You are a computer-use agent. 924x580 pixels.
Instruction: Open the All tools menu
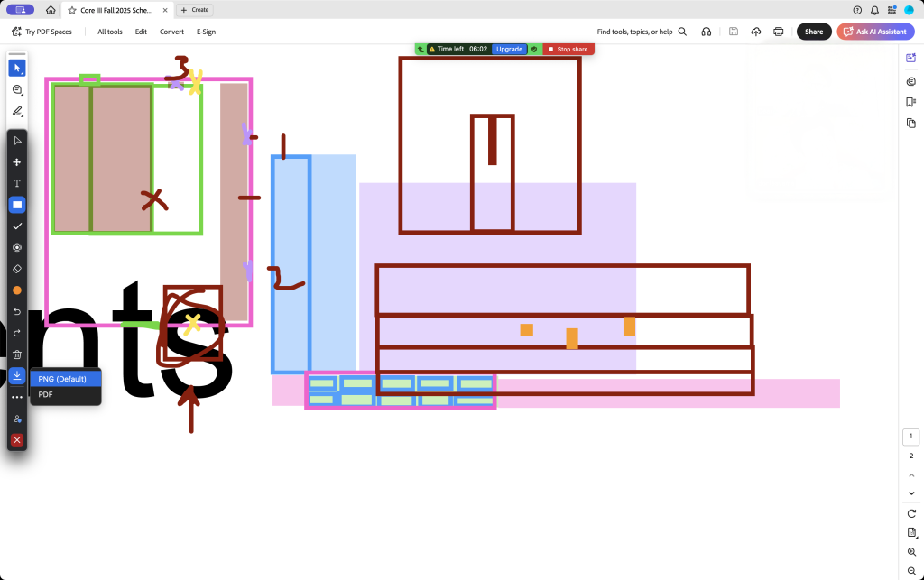tap(109, 32)
